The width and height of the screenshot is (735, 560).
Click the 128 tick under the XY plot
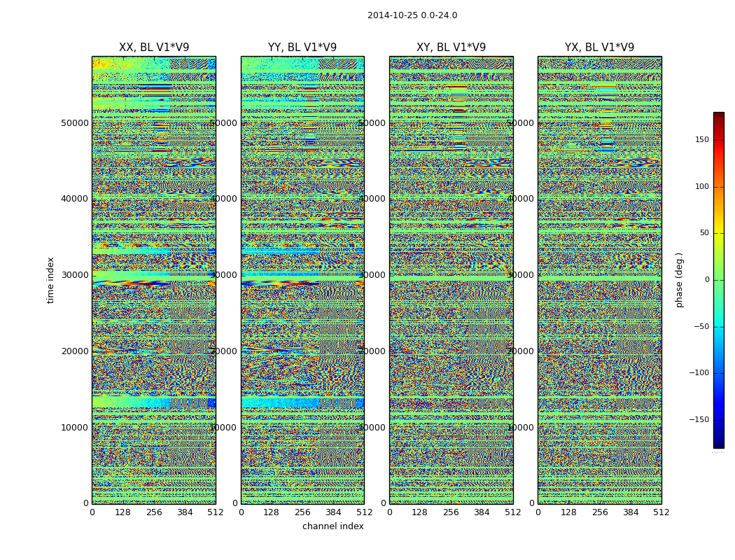pyautogui.click(x=419, y=512)
